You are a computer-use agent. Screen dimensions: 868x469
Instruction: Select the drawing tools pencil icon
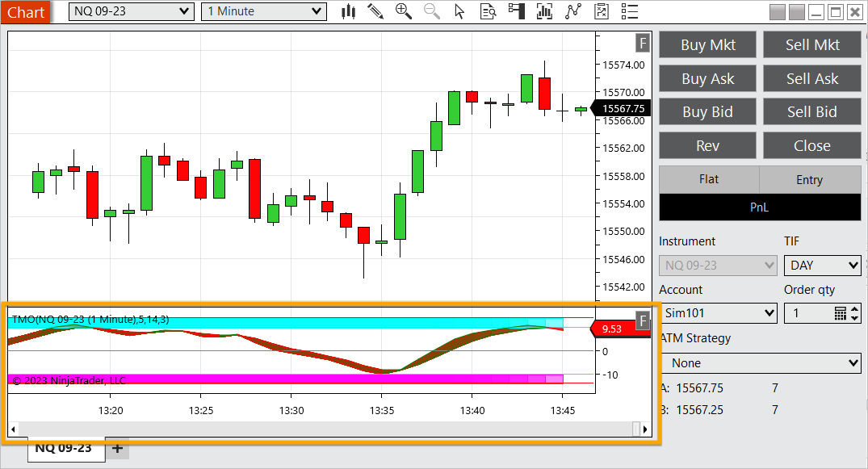click(376, 11)
